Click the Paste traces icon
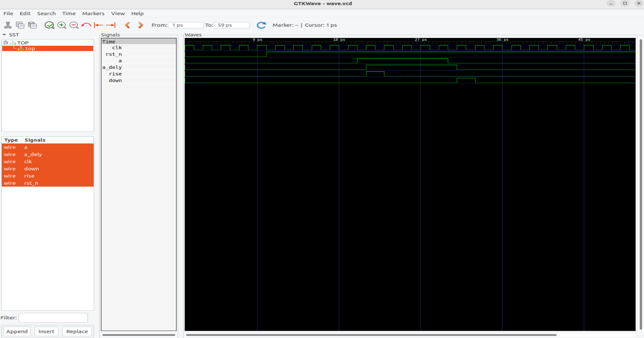Viewport: 644px width, 338px height. 32,25
